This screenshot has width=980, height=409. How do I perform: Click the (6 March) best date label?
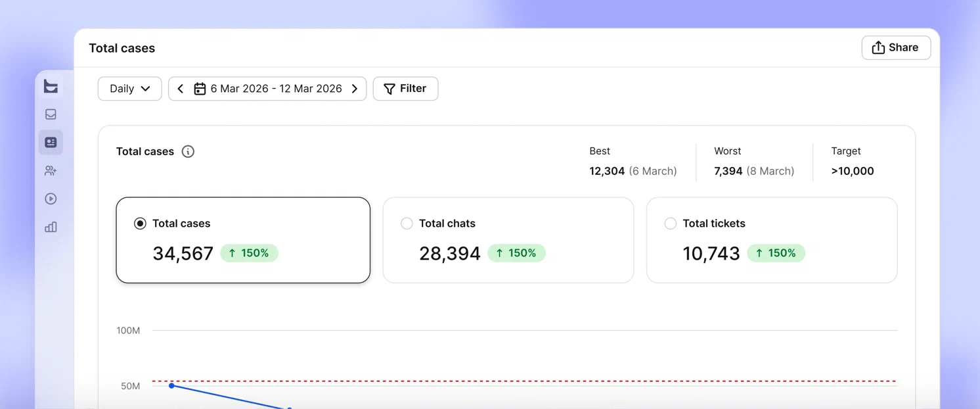pyautogui.click(x=653, y=171)
